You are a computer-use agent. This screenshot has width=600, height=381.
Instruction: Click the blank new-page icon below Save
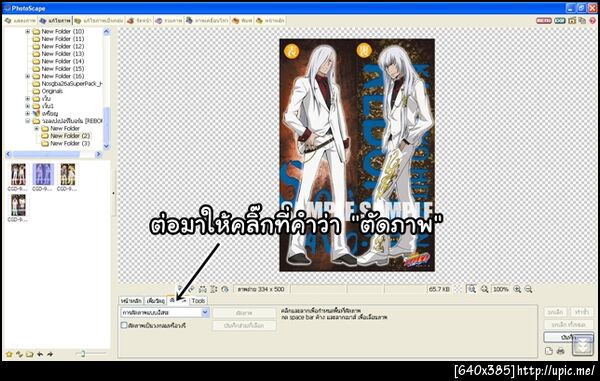pos(548,351)
